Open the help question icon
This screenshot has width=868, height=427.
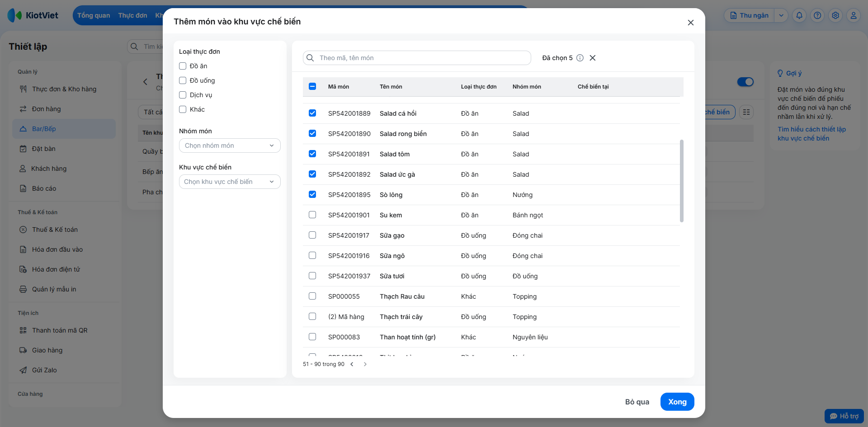(817, 15)
